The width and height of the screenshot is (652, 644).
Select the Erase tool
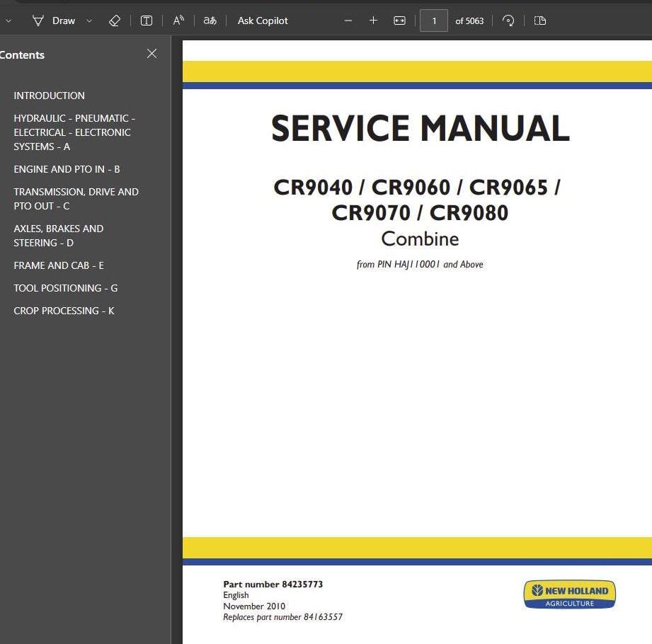(x=115, y=21)
